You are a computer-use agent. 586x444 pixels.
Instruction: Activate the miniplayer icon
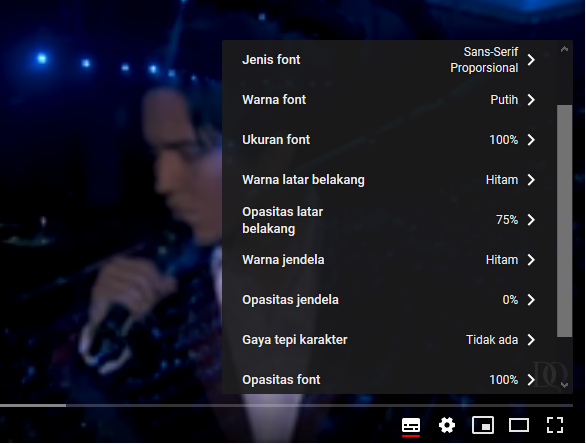coord(483,425)
